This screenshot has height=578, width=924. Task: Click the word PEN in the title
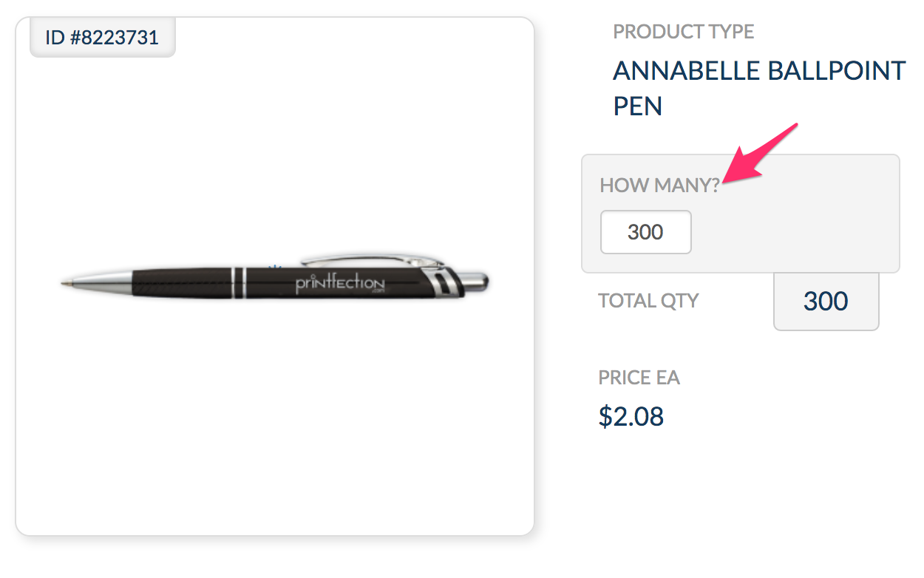(638, 106)
